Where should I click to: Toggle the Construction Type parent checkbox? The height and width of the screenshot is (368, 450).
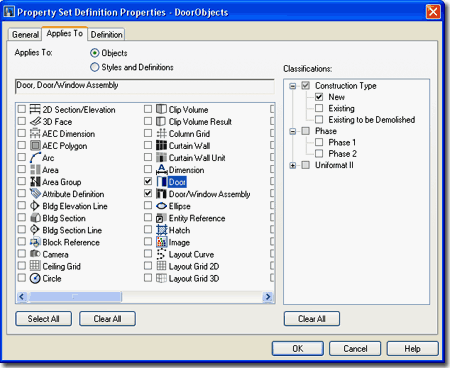point(306,86)
